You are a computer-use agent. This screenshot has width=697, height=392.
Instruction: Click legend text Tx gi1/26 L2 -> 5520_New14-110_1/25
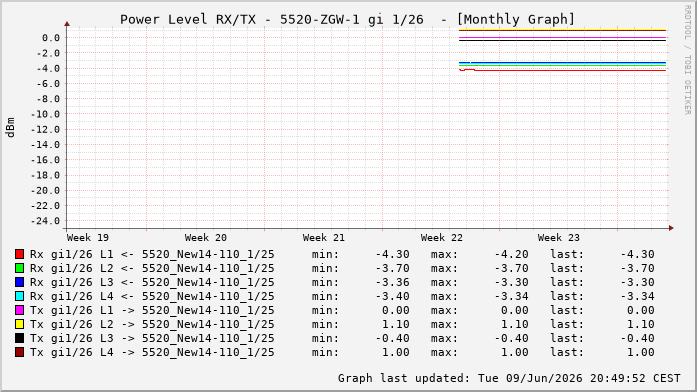click(152, 324)
